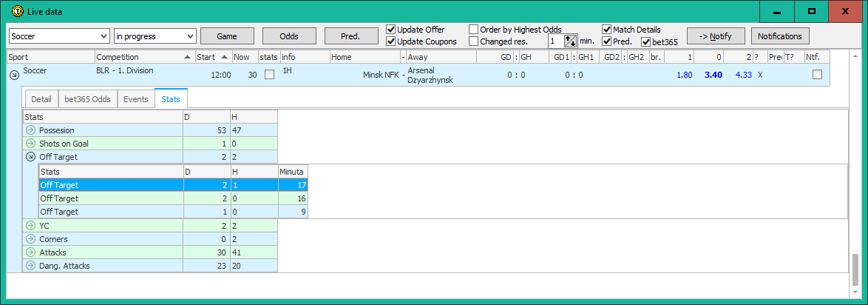Click the minutes spinner arrows
This screenshot has height=305, width=868.
click(570, 41)
